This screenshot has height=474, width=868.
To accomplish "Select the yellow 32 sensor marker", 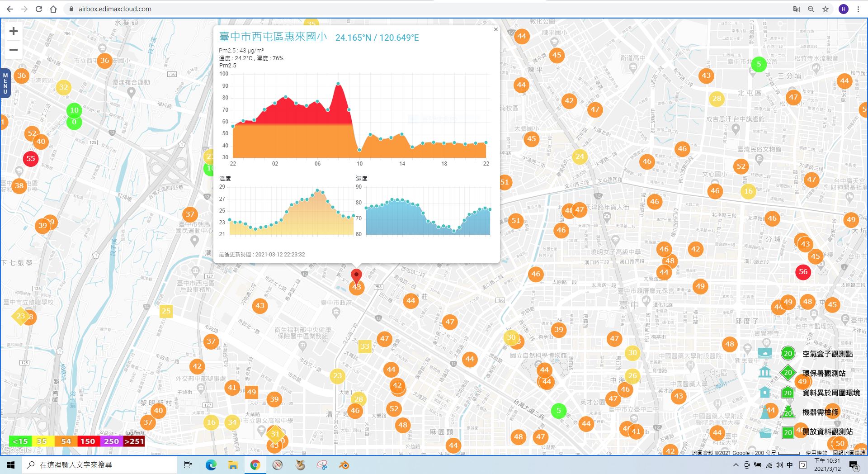I will coord(64,87).
